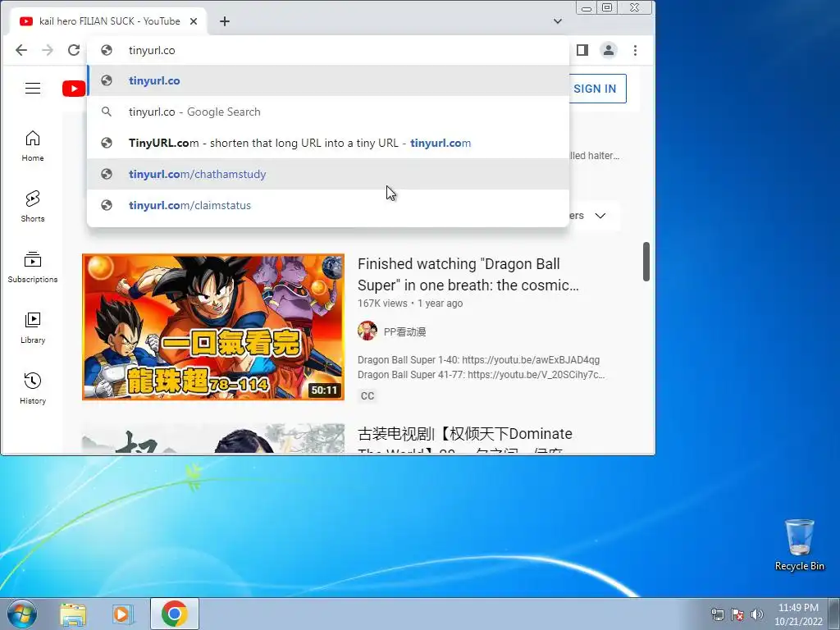
Task: Open a new tab with the plus button
Action: 225,21
